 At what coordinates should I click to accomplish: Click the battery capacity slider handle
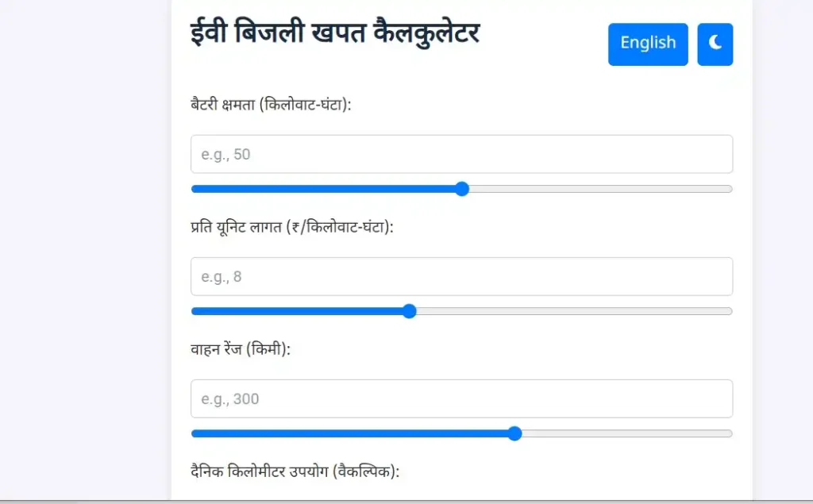pyautogui.click(x=462, y=189)
